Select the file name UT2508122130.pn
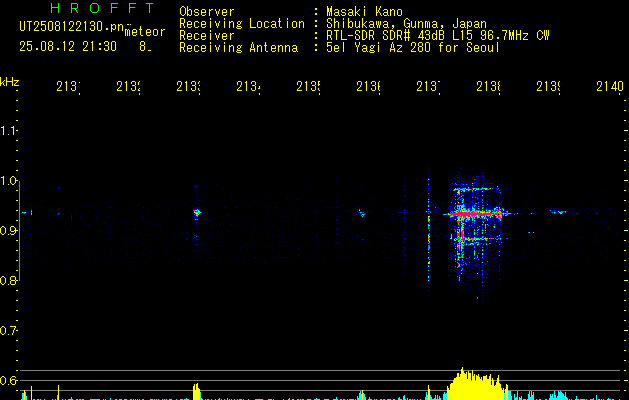Screen dimensions: 629x400 tap(71, 27)
